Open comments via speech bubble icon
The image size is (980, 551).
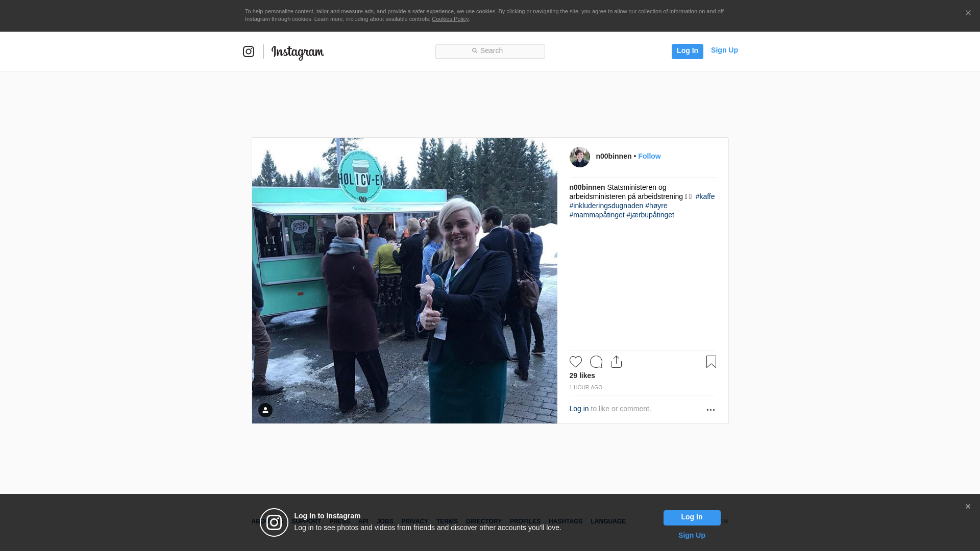click(596, 362)
